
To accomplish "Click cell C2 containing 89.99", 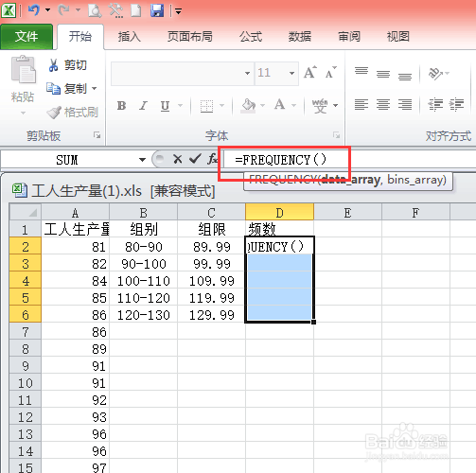I will coord(211,246).
